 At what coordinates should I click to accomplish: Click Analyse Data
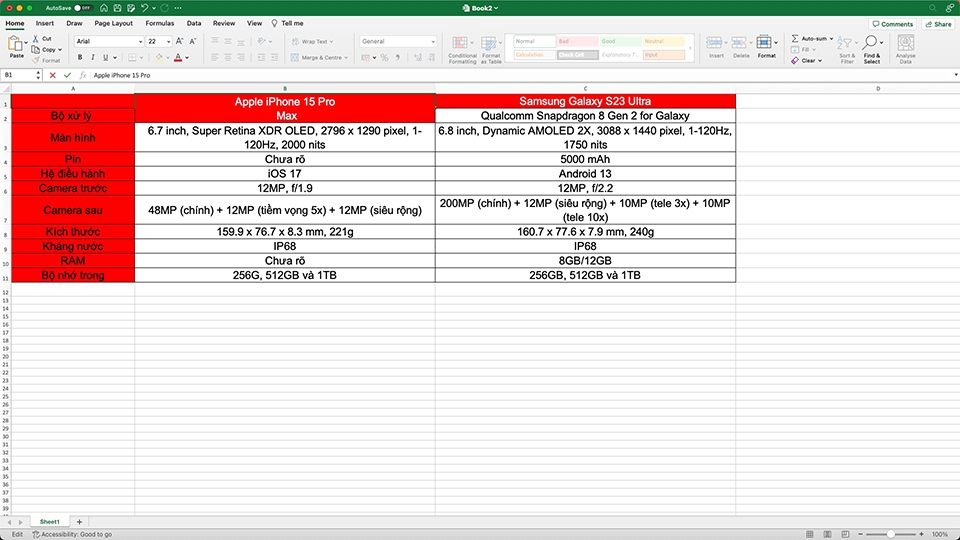coord(906,50)
